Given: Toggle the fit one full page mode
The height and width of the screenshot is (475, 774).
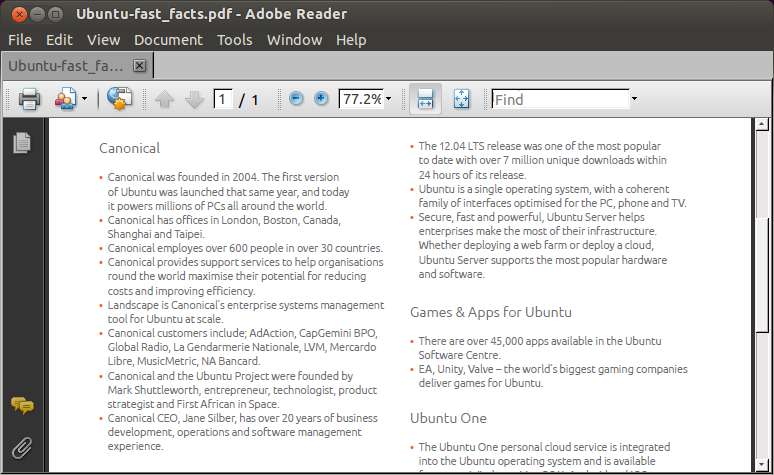Looking at the screenshot, I should click(x=462, y=99).
